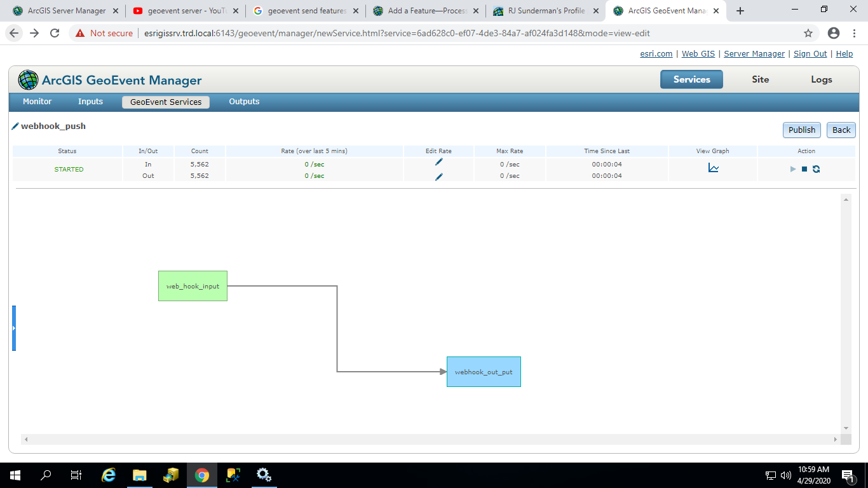Open a new browser tab
Screen dimensions: 868x488
pyautogui.click(x=740, y=11)
